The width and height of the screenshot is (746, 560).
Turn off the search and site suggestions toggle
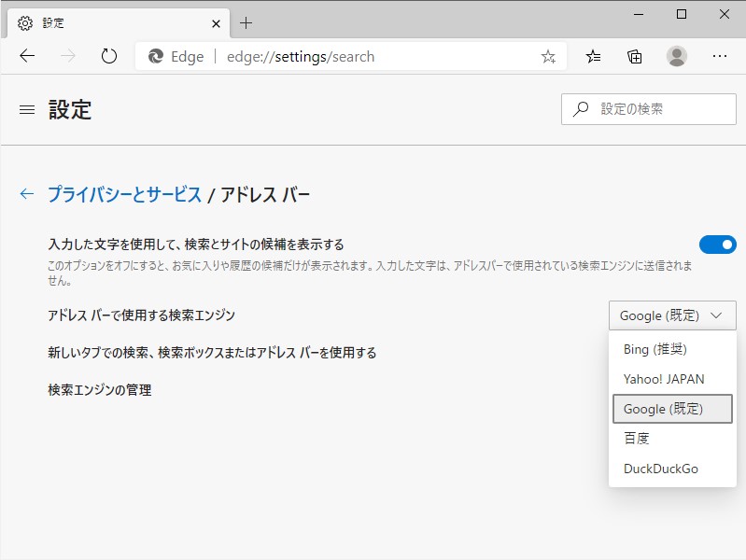(717, 245)
